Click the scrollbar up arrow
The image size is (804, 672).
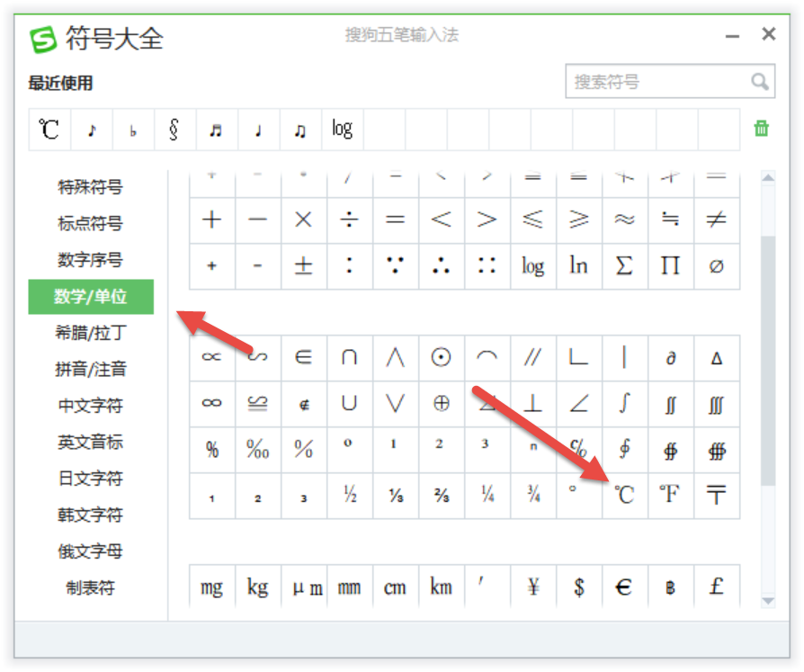[768, 177]
